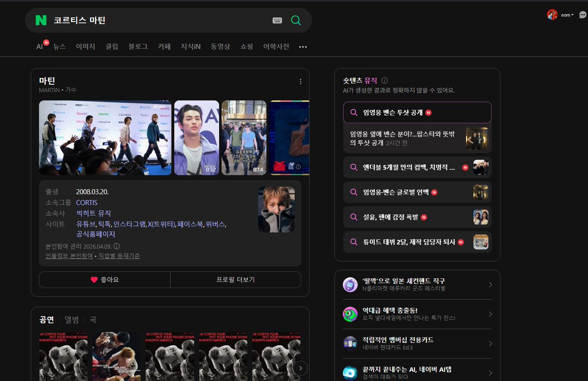The image size is (588, 381).
Task: Open the eom account dropdown
Action: [x=567, y=15]
